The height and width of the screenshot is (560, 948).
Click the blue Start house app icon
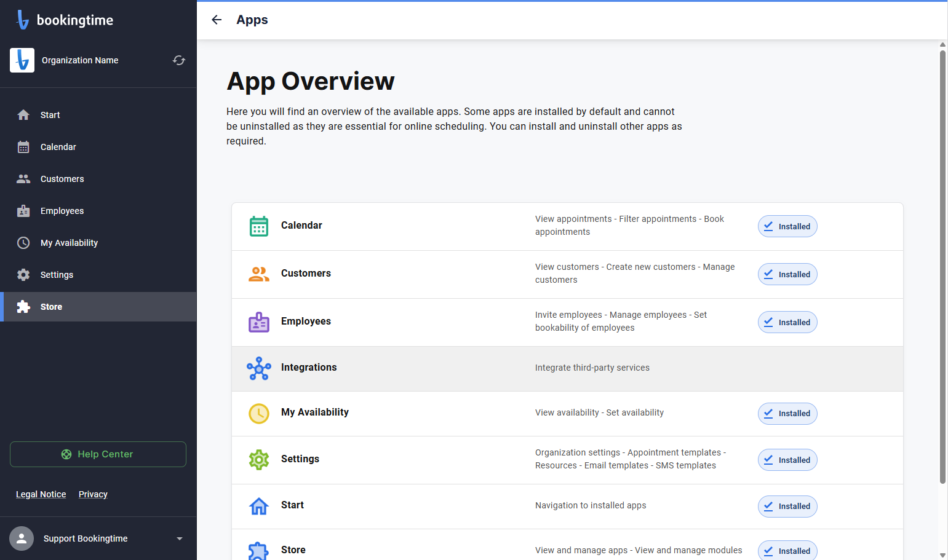[x=259, y=506]
